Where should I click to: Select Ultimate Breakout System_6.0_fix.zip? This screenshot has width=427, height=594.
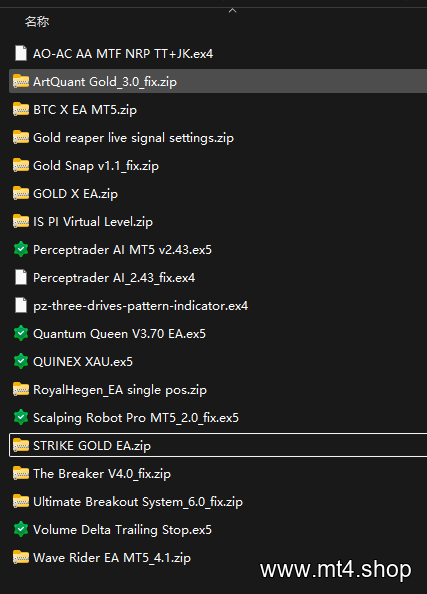click(x=218, y=502)
